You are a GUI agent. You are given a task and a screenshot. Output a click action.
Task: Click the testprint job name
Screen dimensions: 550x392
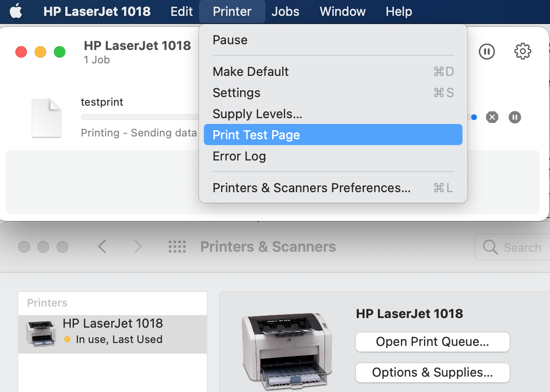[x=102, y=102]
